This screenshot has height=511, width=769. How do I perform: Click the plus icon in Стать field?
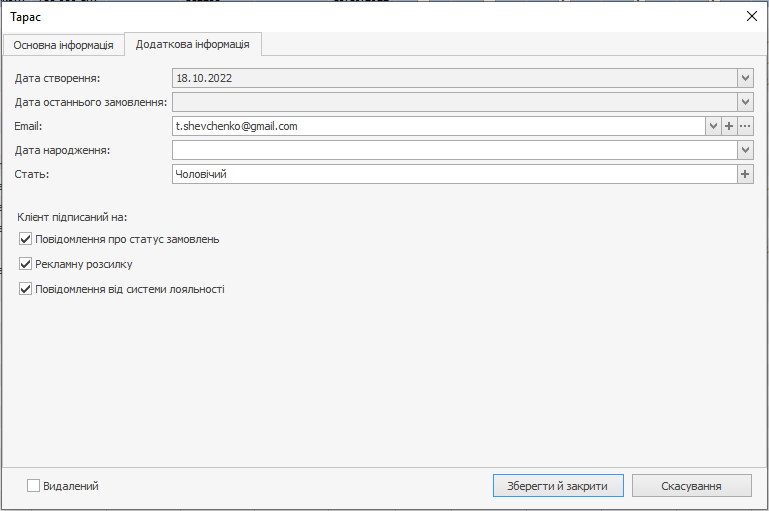coord(745,174)
